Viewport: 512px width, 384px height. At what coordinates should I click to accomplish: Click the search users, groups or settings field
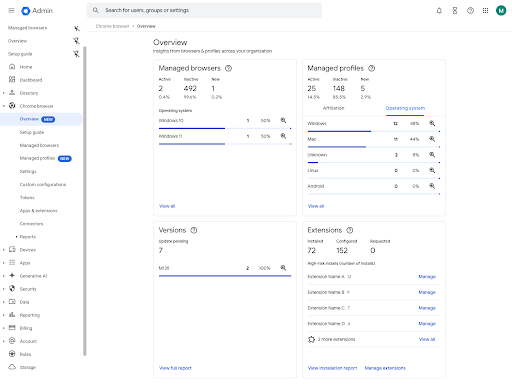(204, 10)
